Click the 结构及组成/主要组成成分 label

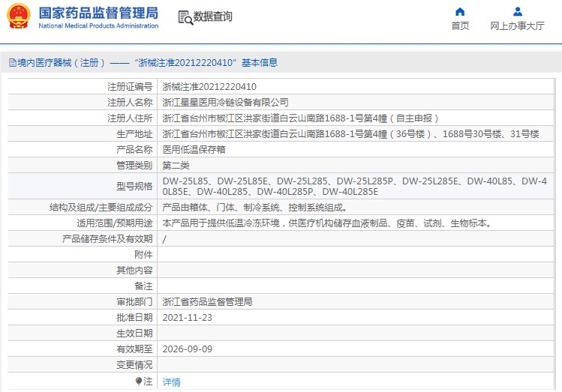click(101, 208)
